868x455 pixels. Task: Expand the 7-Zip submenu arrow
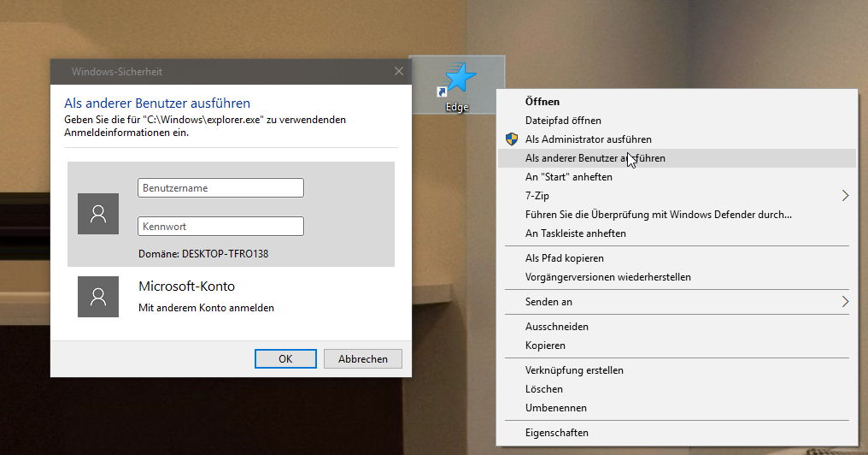[845, 196]
